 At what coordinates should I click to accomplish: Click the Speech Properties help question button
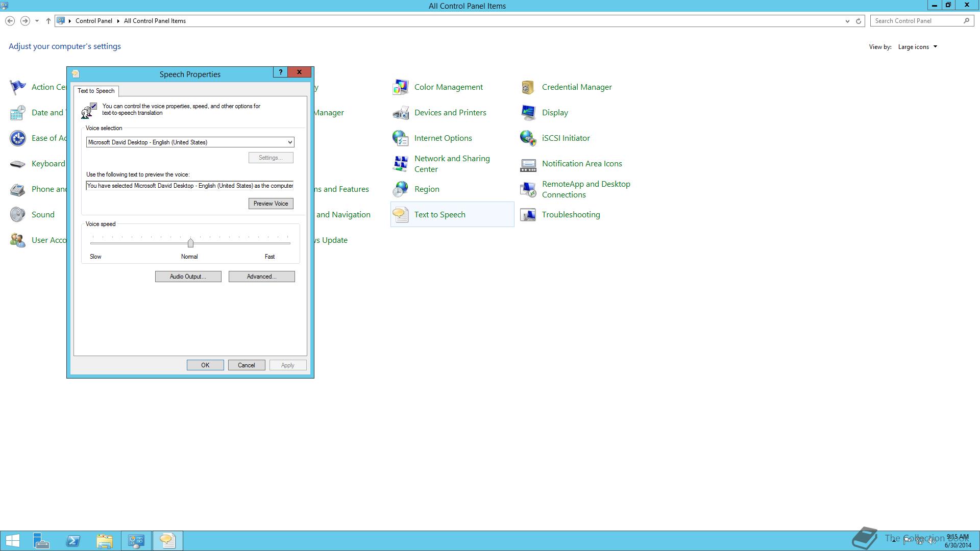tap(280, 72)
